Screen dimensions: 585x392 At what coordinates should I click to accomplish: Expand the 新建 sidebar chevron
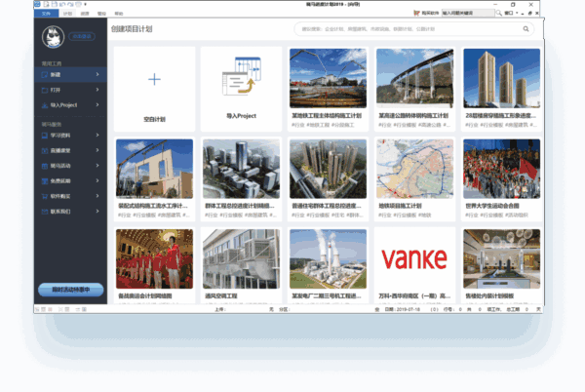pos(98,74)
